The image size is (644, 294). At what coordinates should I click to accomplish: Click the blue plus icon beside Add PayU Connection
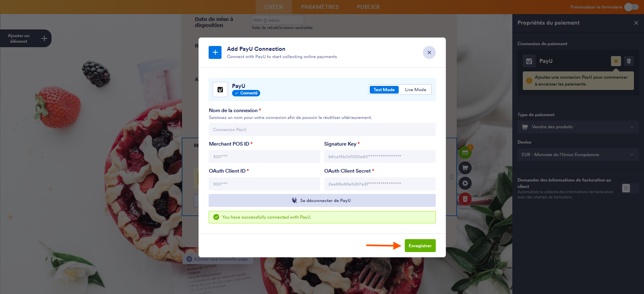(x=215, y=52)
